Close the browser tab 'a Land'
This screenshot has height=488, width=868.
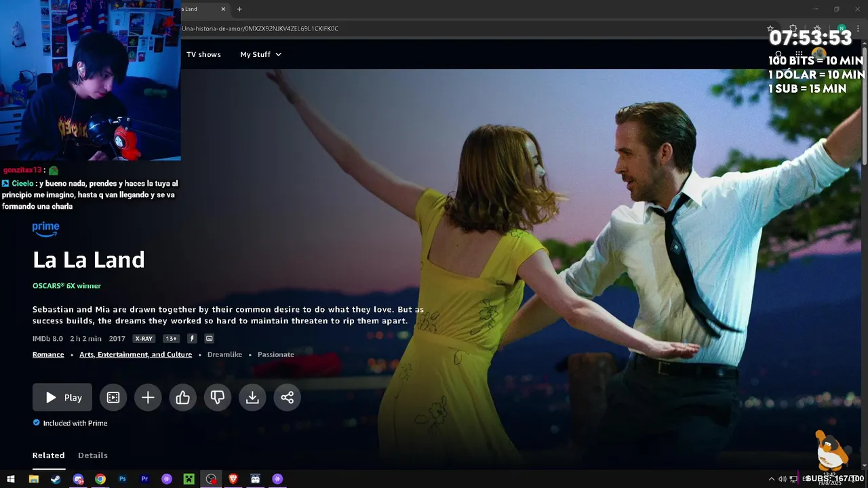223,9
